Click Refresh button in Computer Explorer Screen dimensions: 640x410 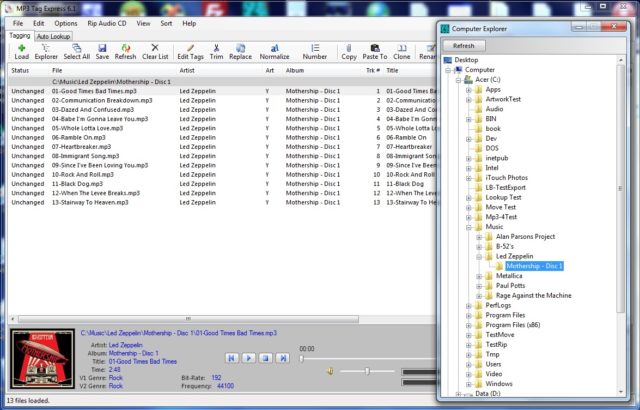[464, 46]
